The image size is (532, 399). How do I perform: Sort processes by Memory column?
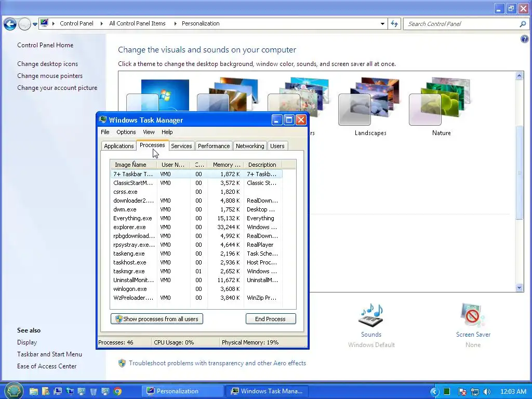pos(225,165)
